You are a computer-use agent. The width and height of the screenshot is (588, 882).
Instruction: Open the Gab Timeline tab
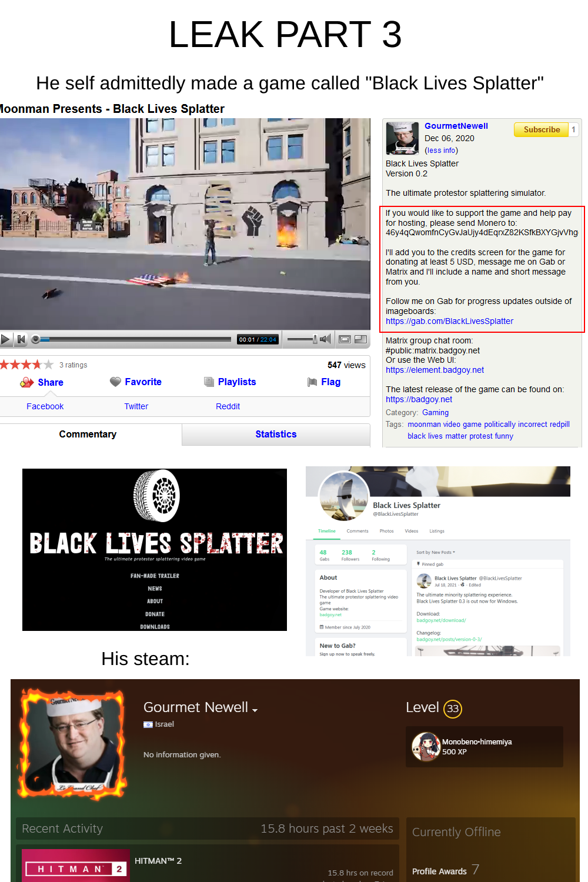click(x=327, y=531)
